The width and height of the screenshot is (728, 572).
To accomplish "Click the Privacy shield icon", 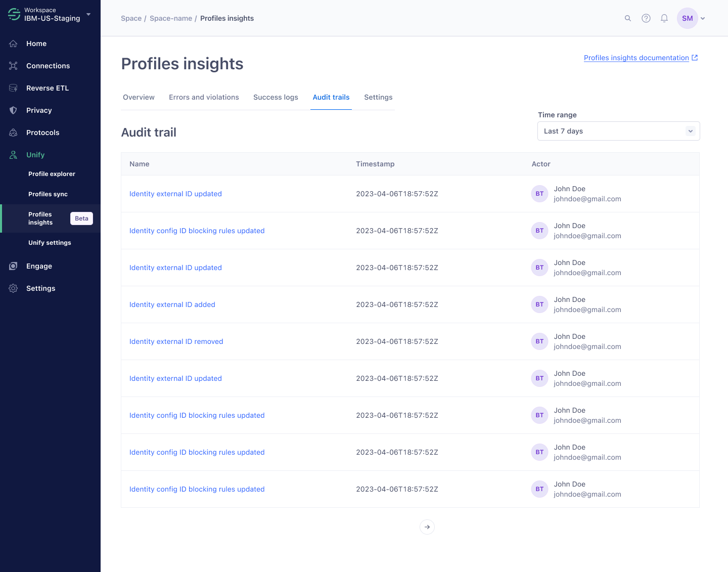I will coord(14,110).
